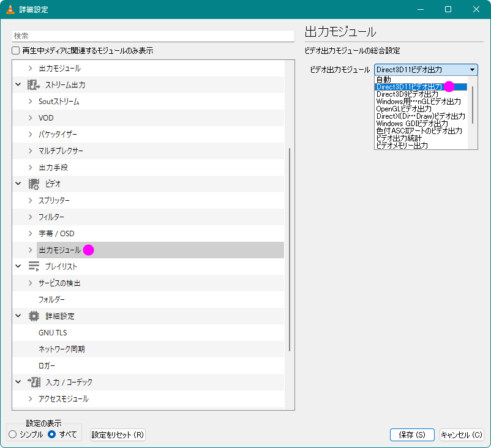Maximize the 詳細設定 window
Image resolution: width=491 pixels, height=448 pixels.
448,9
